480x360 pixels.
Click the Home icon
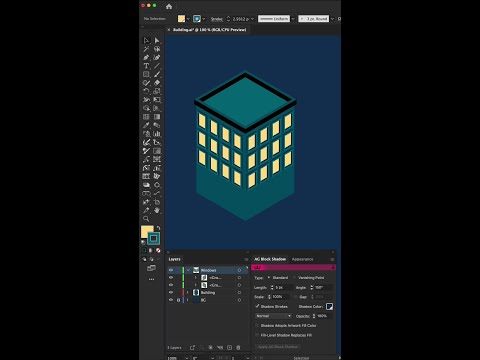pos(169,6)
